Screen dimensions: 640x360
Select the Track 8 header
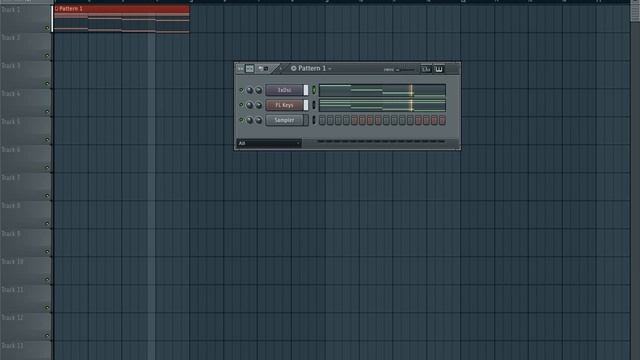(x=26, y=215)
